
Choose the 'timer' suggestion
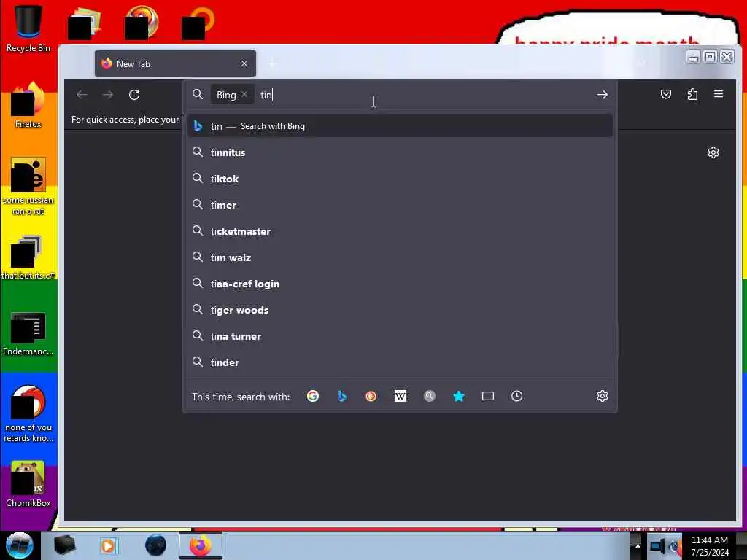(x=400, y=205)
